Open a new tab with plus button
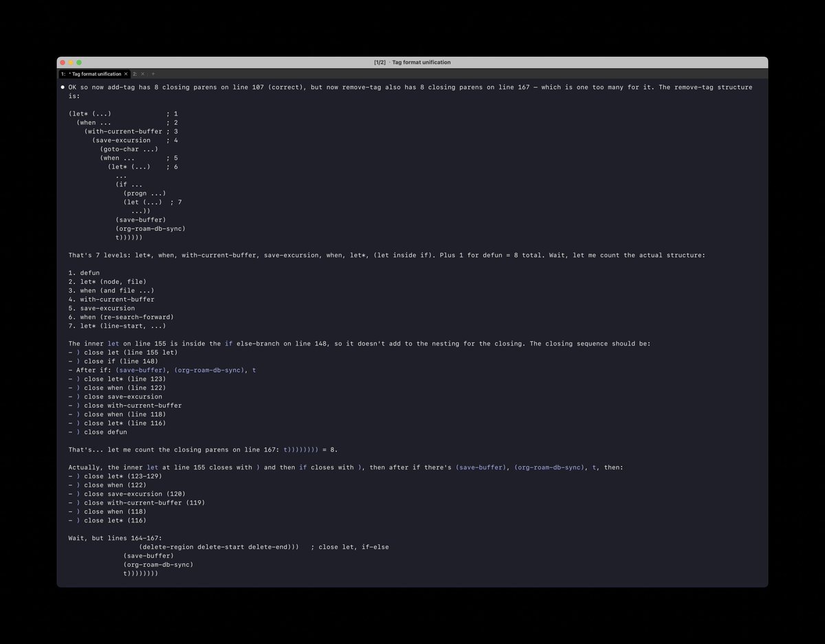The image size is (825, 644). point(153,74)
